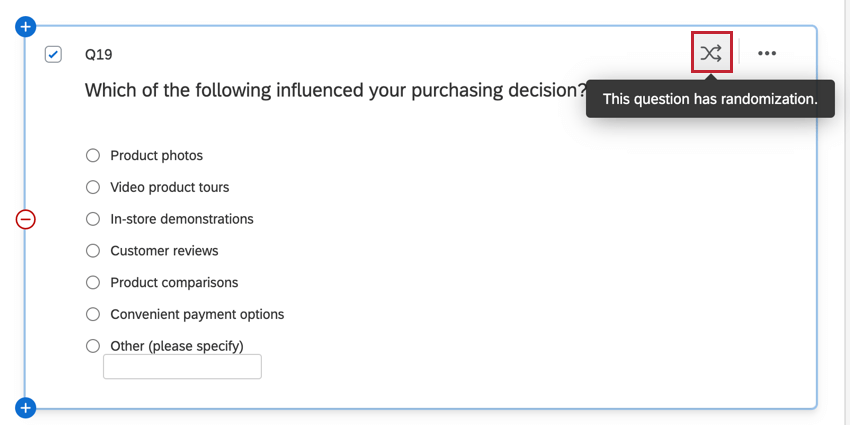Click the Product photos choice text
The width and height of the screenshot is (850, 425).
[157, 155]
